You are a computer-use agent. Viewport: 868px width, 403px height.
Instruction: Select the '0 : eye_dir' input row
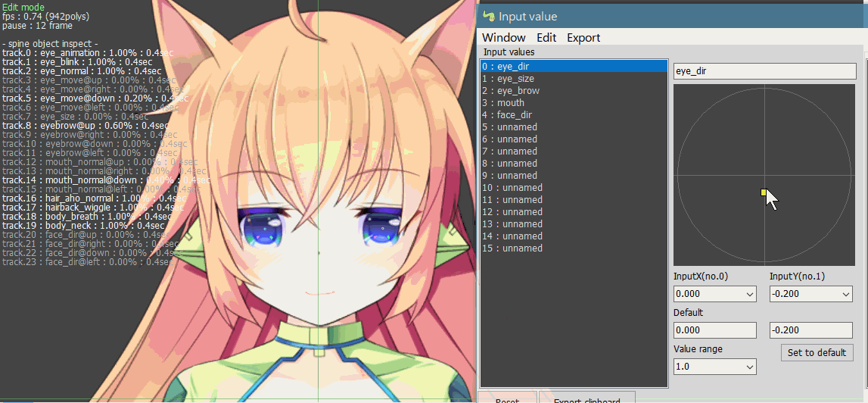(574, 67)
